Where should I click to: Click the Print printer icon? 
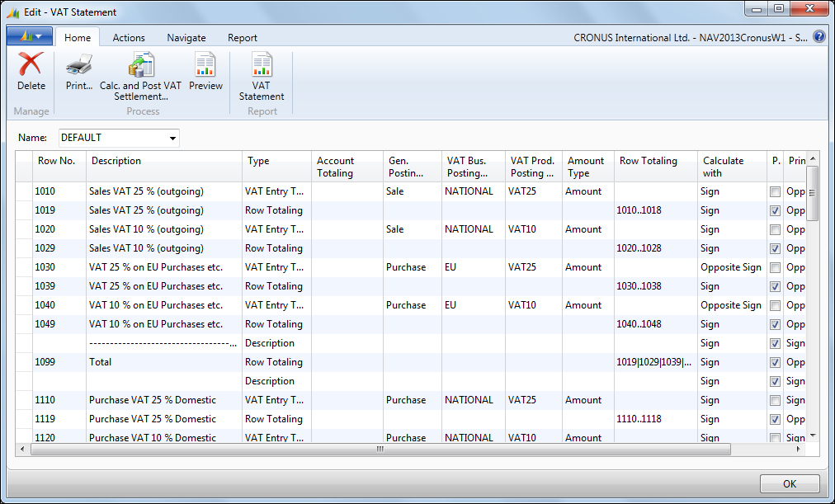[x=79, y=65]
